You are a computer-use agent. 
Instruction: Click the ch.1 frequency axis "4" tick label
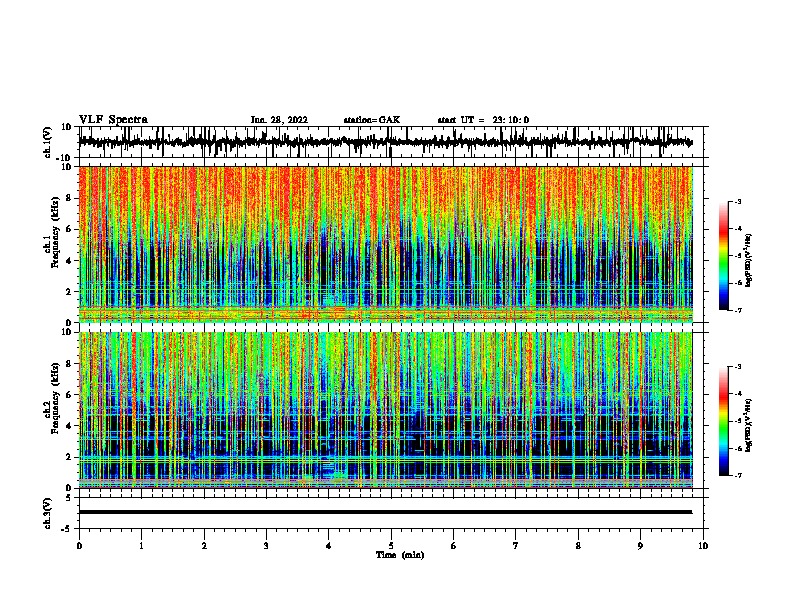[x=69, y=261]
